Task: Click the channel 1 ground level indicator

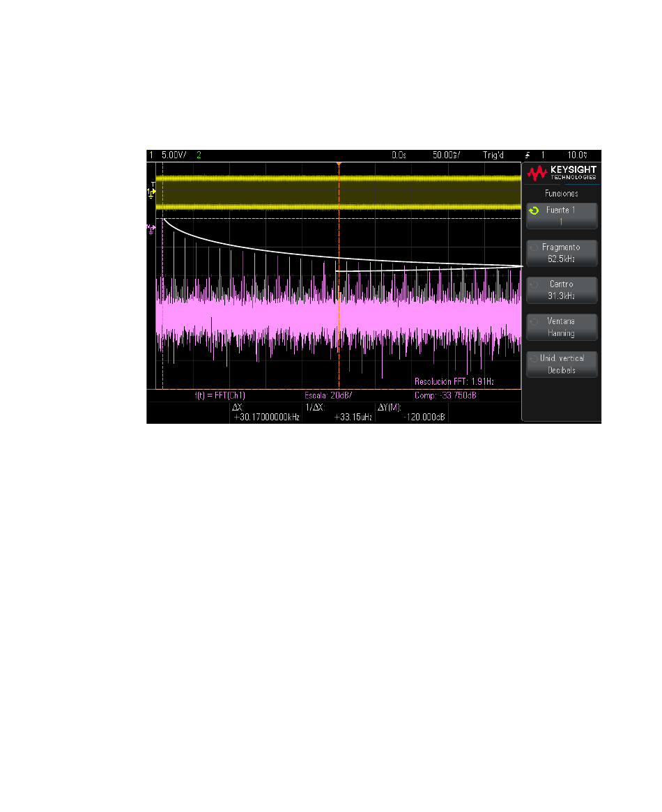Action: tap(151, 192)
